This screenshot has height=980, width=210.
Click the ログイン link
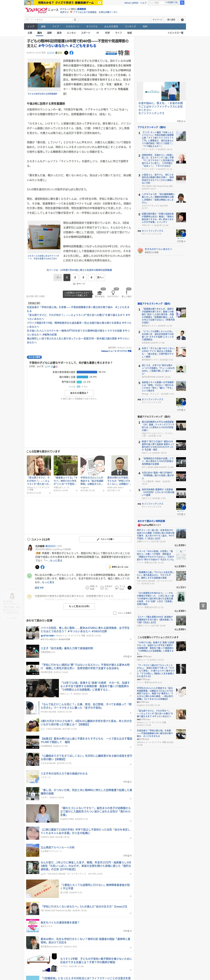(x=64, y=12)
